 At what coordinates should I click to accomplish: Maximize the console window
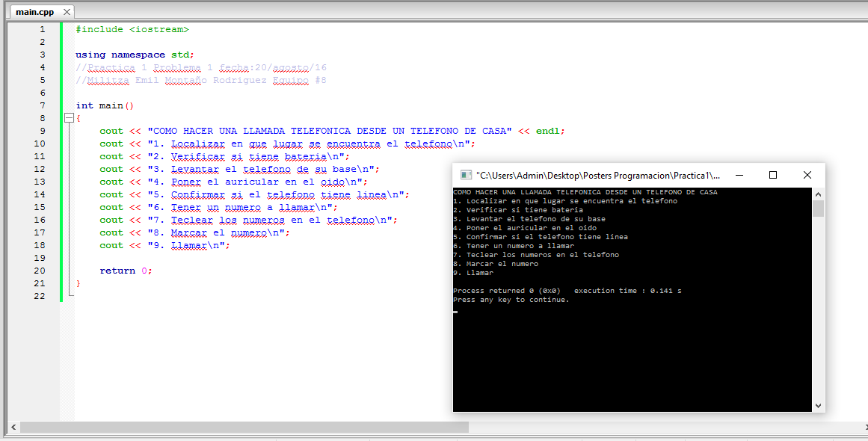[773, 174]
